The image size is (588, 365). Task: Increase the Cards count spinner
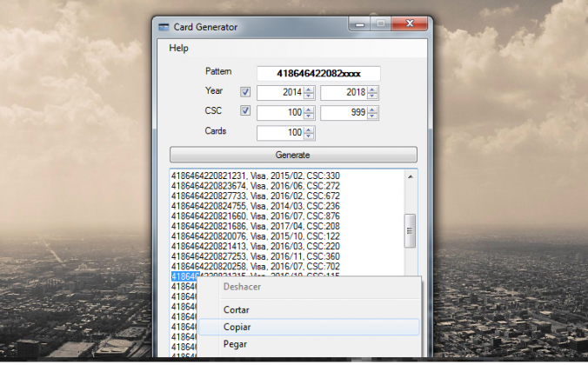pyautogui.click(x=309, y=129)
